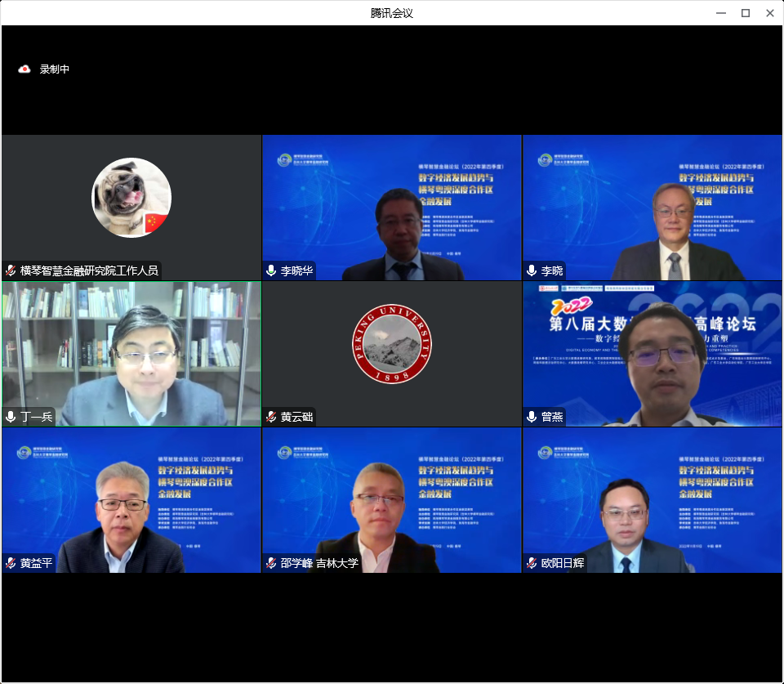Maximize the 腾讯会议 window
The image size is (784, 684).
(746, 13)
